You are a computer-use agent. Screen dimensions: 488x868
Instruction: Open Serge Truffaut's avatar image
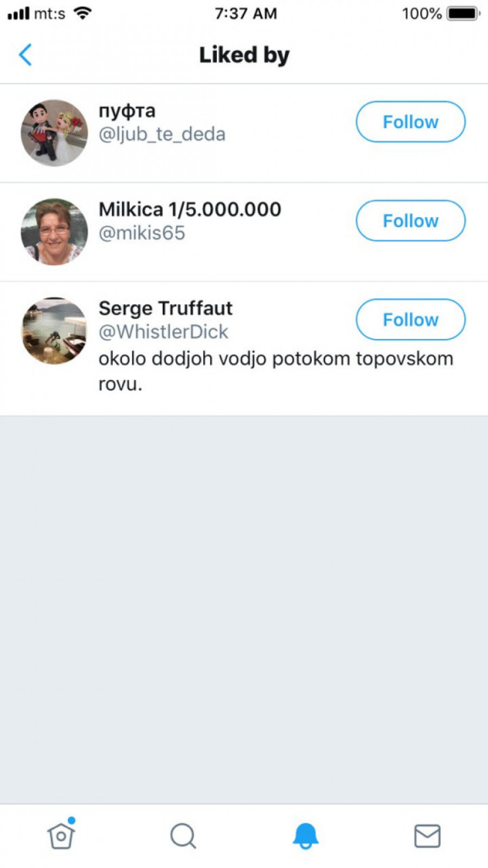point(54,330)
